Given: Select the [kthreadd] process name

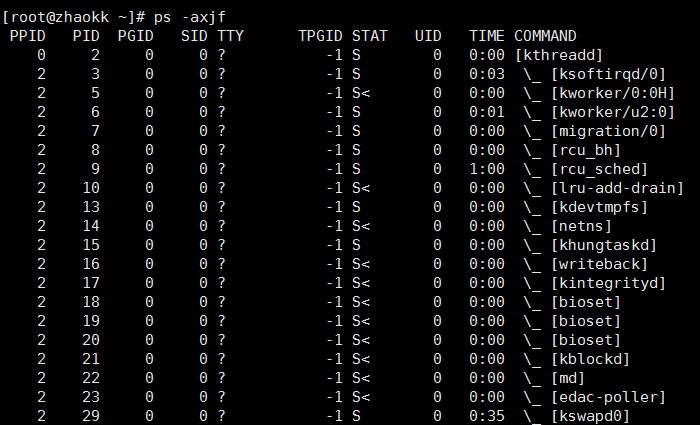Looking at the screenshot, I should [x=559, y=55].
